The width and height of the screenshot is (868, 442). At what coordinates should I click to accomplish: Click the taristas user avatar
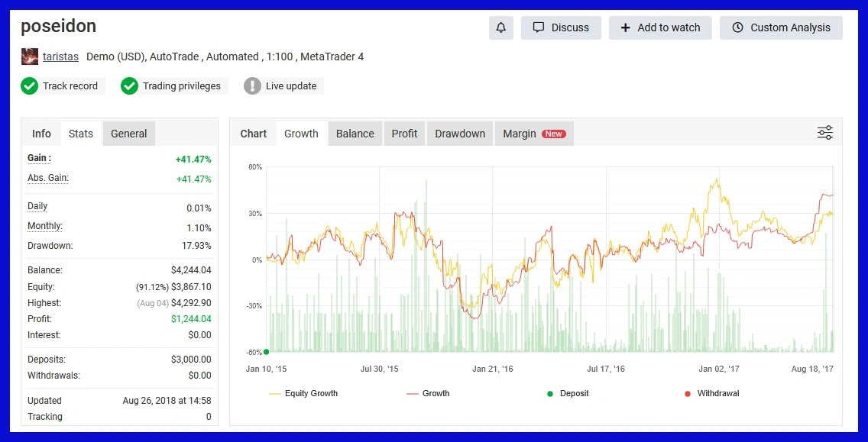click(29, 56)
